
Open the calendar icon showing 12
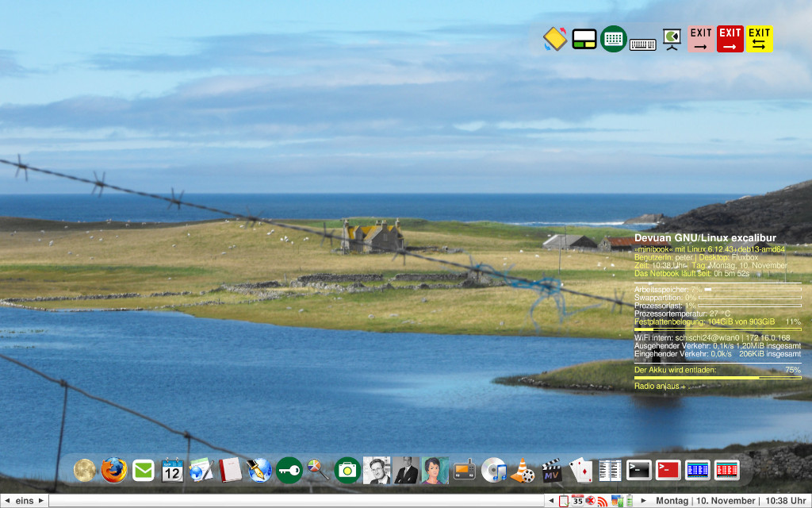coord(172,471)
